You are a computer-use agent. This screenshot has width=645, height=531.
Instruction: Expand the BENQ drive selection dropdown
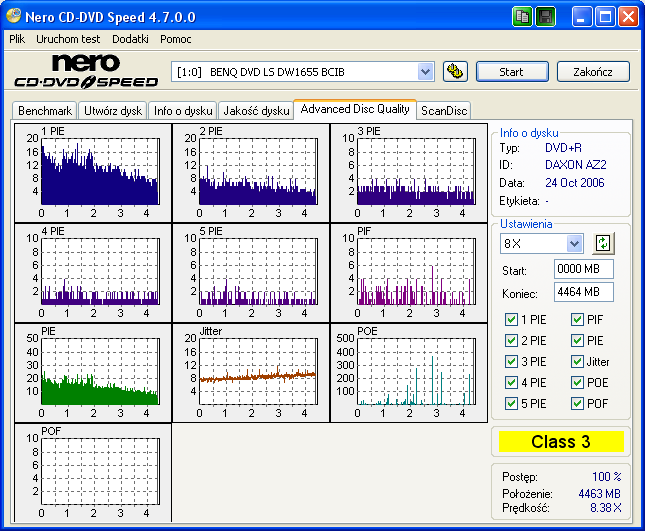tap(425, 72)
